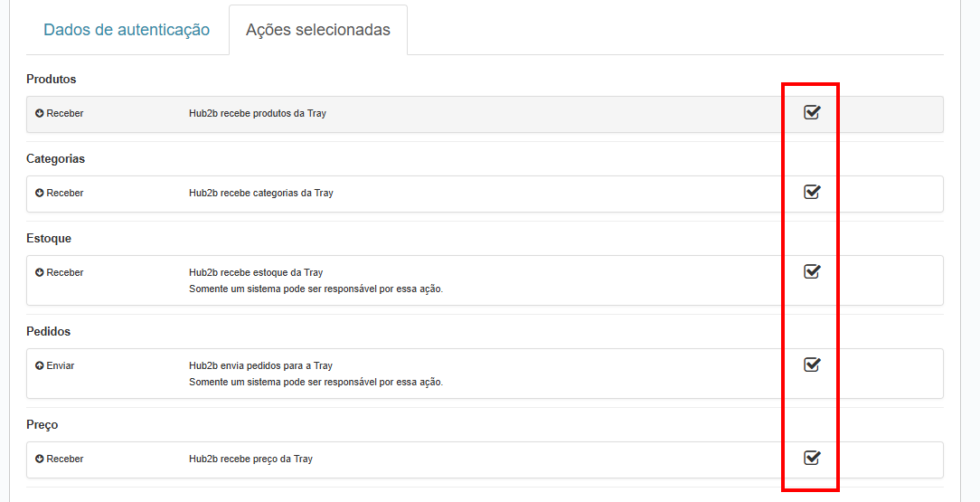Toggle the Categorias receive checkbox
Viewport: 980px width, 502px height.
(x=812, y=192)
